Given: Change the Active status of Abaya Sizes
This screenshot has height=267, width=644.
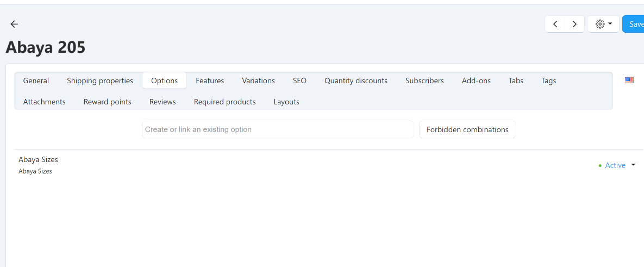Looking at the screenshot, I should [x=616, y=165].
